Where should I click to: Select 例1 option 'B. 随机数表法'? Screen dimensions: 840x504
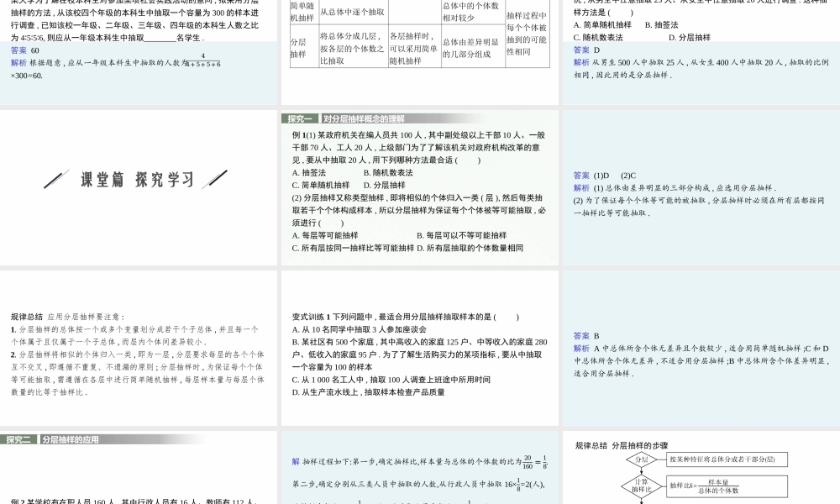point(388,172)
